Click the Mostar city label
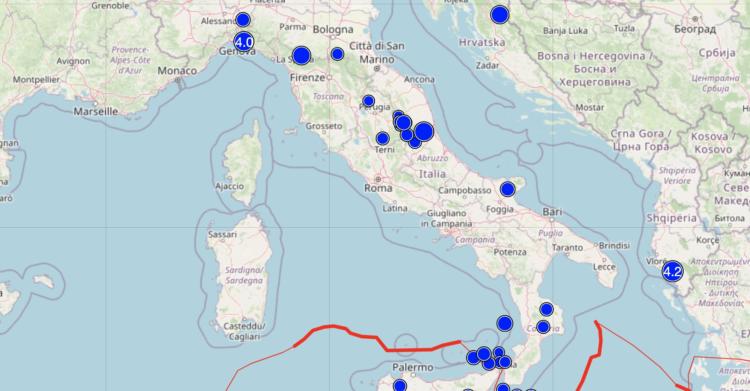Screen dimensions: 750x391 pos(589,108)
